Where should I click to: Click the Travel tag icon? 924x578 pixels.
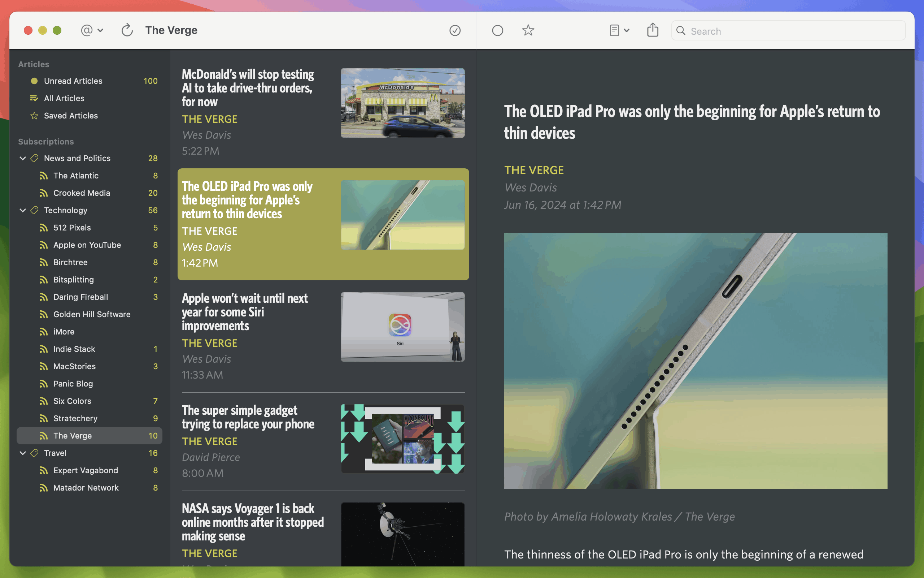click(x=34, y=453)
